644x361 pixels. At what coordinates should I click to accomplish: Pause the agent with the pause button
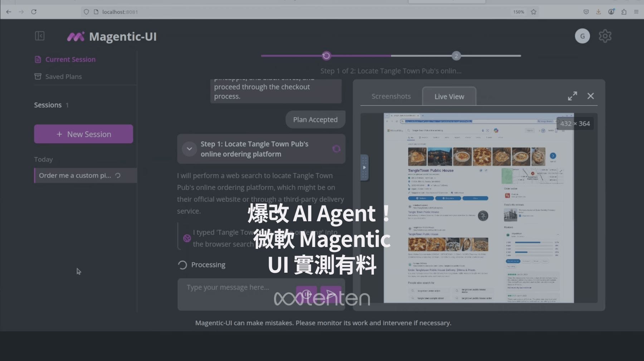[306, 295]
